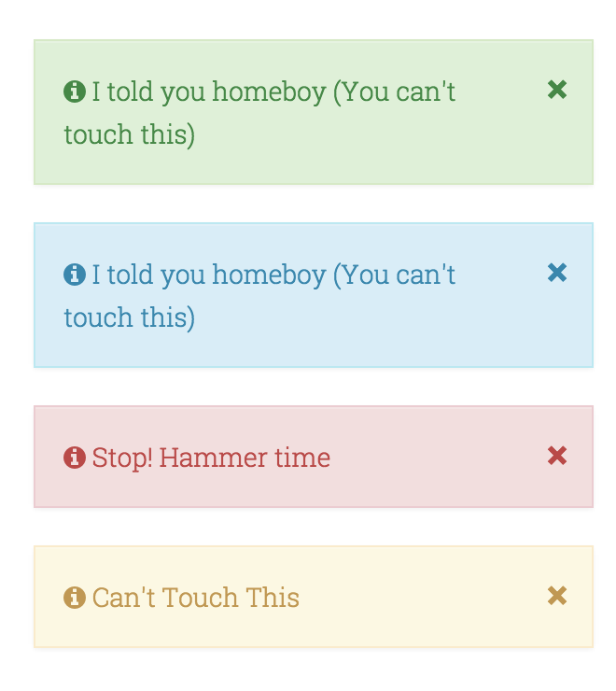616x691 pixels.
Task: Click the info icon beside Can't Touch This
Action: [75, 598]
